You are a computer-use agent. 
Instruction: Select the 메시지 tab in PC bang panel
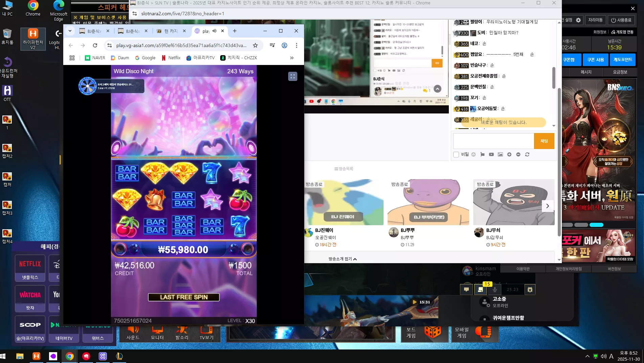(586, 72)
